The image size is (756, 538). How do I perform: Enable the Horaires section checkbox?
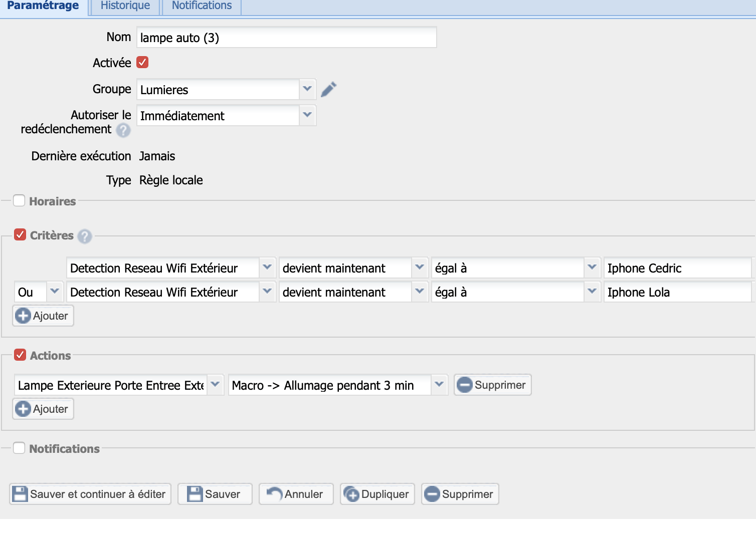point(19,201)
